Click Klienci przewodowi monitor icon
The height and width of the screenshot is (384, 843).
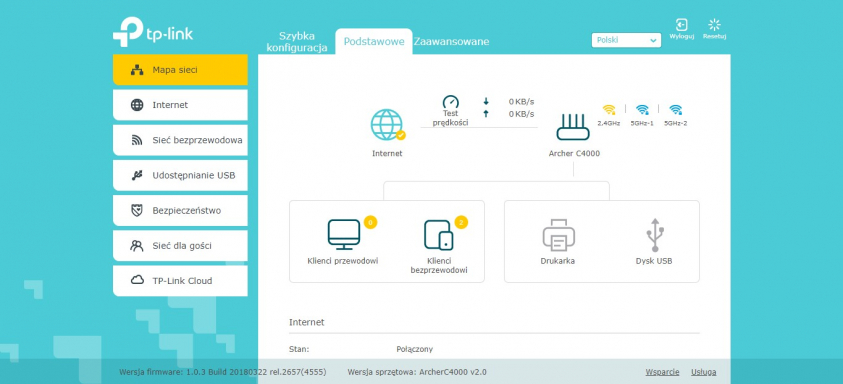pyautogui.click(x=344, y=234)
